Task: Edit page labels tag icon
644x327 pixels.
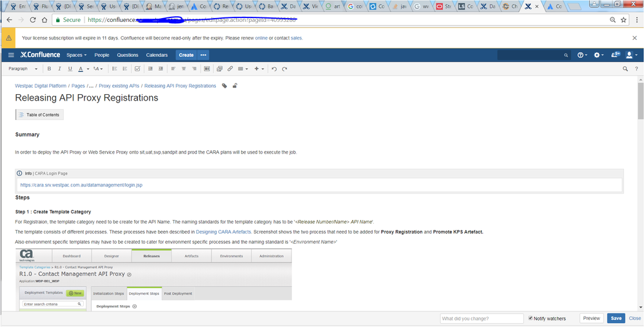Action: point(224,86)
